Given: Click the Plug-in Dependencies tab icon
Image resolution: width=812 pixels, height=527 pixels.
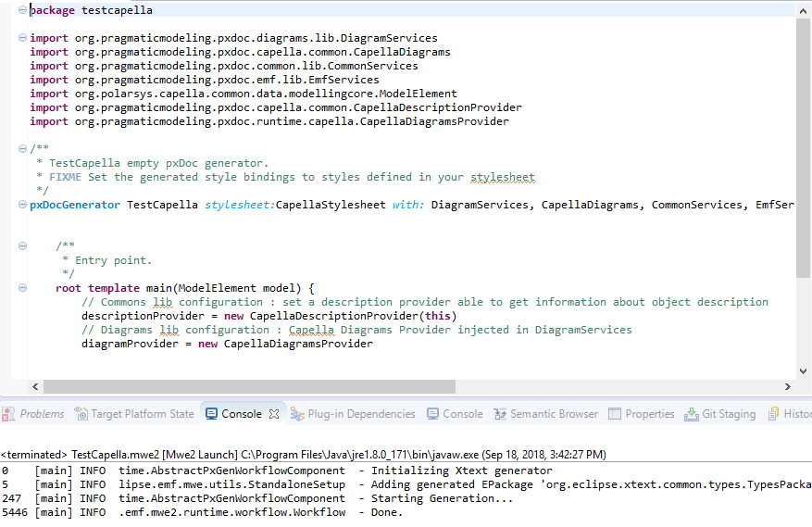Looking at the screenshot, I should tap(297, 414).
